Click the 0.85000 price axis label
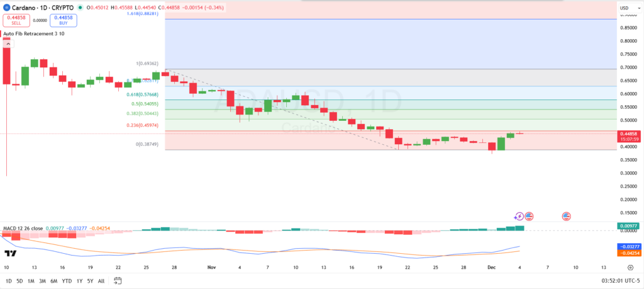644x289 pixels. [x=629, y=28]
